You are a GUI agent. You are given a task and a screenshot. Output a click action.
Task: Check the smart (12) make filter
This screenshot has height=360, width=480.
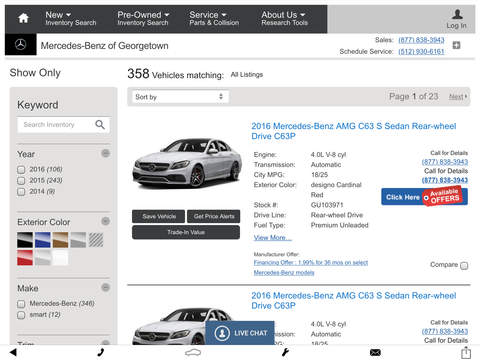click(21, 315)
